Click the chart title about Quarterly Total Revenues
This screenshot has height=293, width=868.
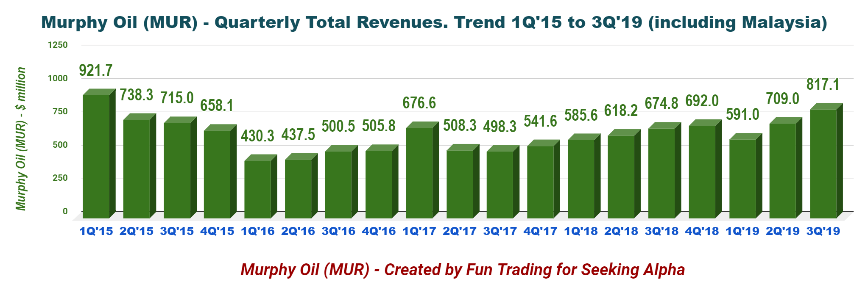click(x=434, y=22)
